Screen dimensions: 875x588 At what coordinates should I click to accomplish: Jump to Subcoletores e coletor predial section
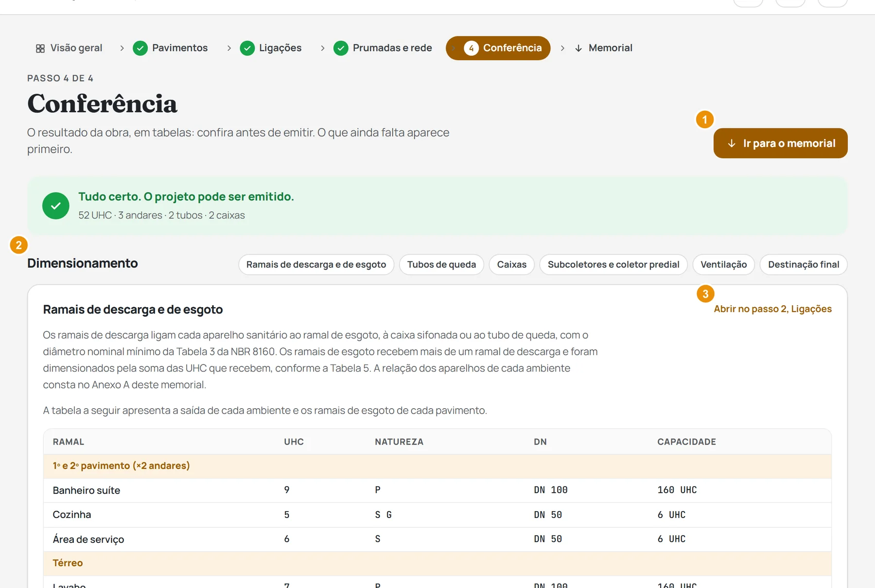[613, 265]
